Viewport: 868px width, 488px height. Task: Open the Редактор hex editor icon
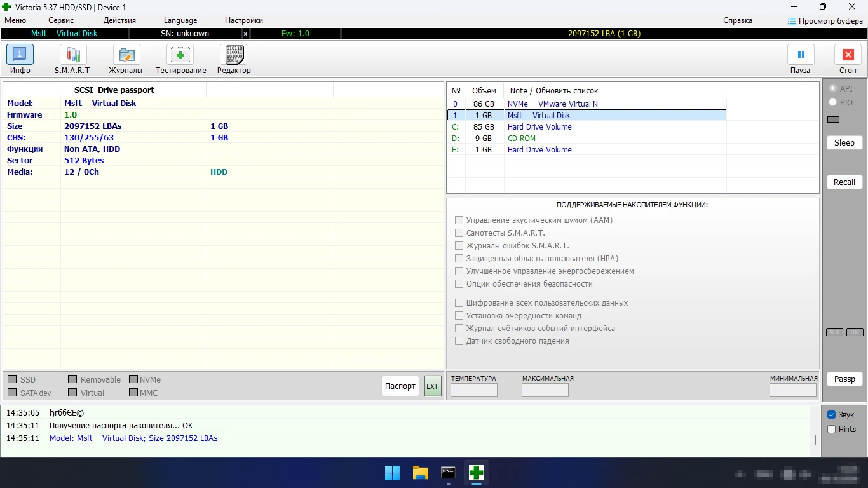click(233, 55)
